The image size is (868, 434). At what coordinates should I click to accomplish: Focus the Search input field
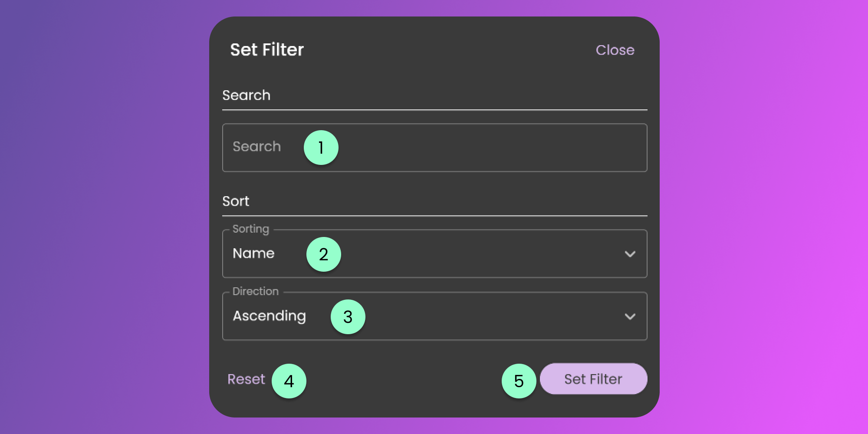tap(477, 148)
